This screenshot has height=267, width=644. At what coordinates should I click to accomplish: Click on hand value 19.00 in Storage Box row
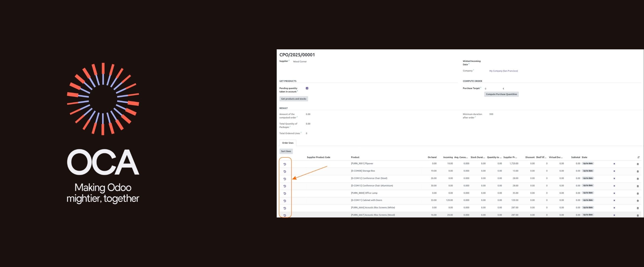(434, 171)
